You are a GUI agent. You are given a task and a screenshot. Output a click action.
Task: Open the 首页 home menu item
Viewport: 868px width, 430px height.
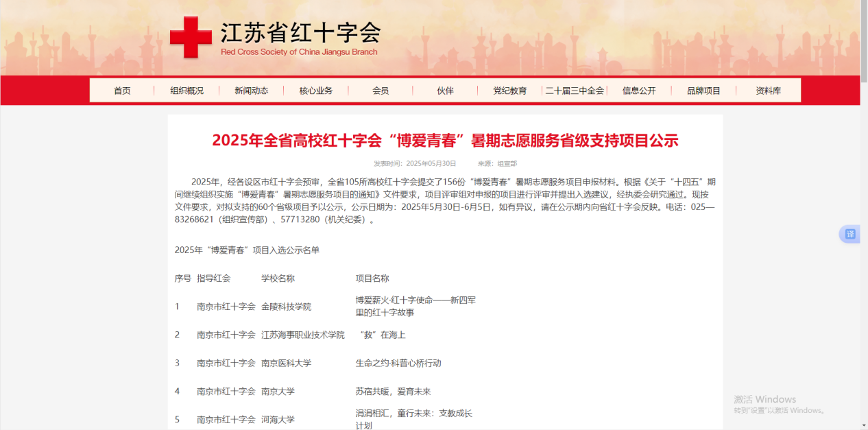[x=122, y=91]
